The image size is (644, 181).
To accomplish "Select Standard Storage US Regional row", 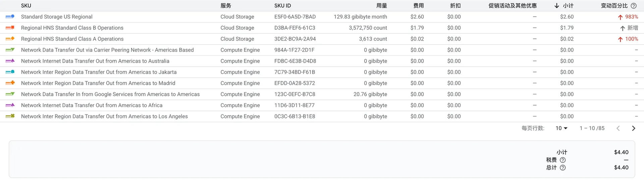I will (57, 17).
